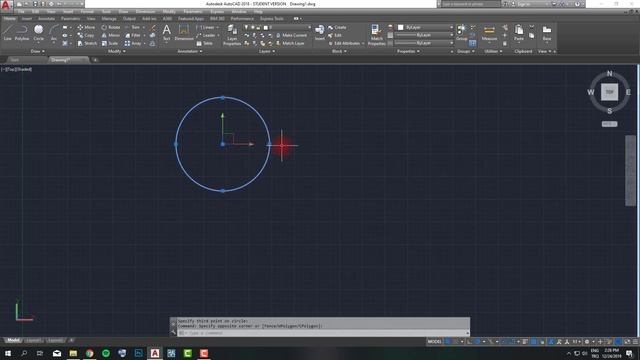Click TOP face of ViewCube
Screen dimensions: 640x360
click(609, 92)
